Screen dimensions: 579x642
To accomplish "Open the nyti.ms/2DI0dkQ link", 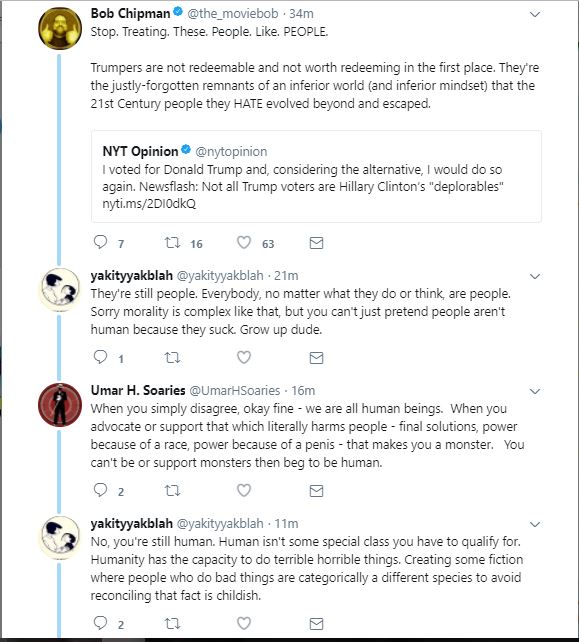I will [149, 203].
